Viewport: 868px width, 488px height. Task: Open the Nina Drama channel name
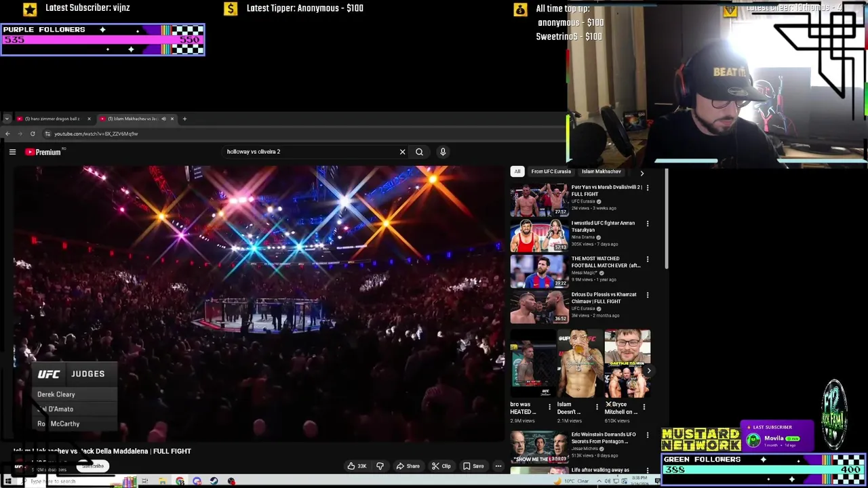pos(583,237)
